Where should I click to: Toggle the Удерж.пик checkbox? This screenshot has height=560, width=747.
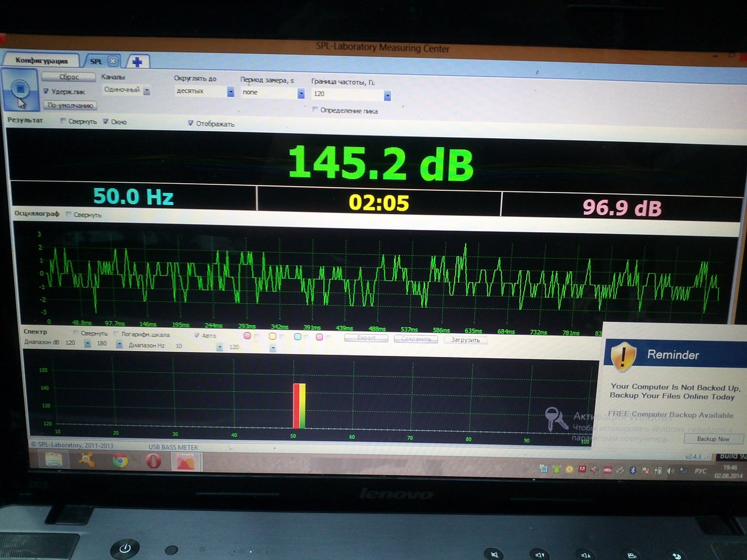coord(46,91)
